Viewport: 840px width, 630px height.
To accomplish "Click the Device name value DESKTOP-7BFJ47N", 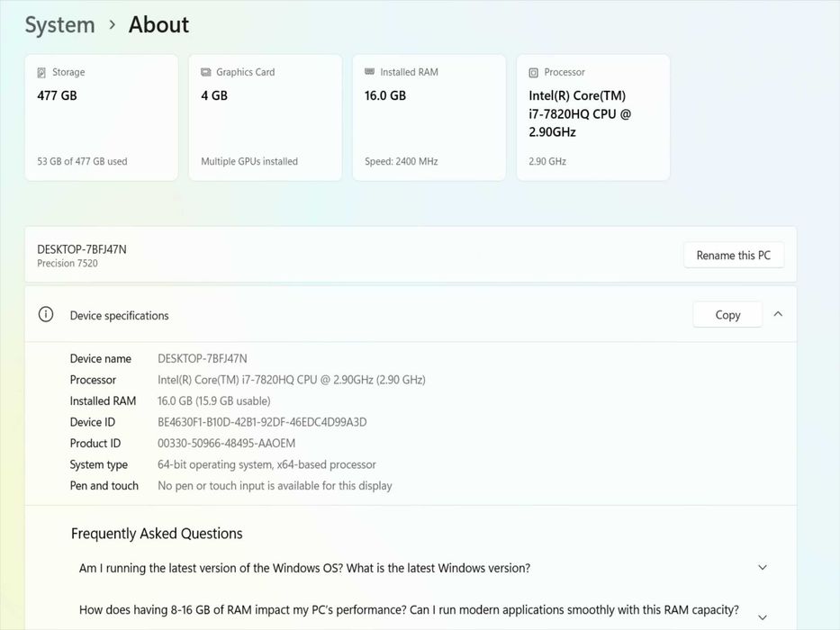I will tap(203, 358).
